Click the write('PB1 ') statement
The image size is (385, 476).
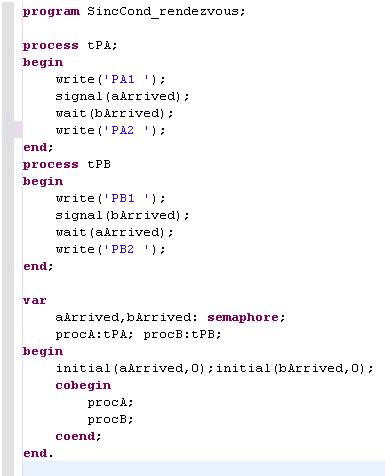pos(110,198)
